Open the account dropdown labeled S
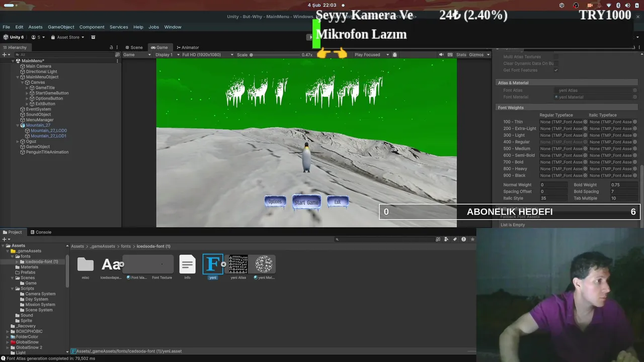Screen dimensions: 644x362 click(x=38, y=37)
